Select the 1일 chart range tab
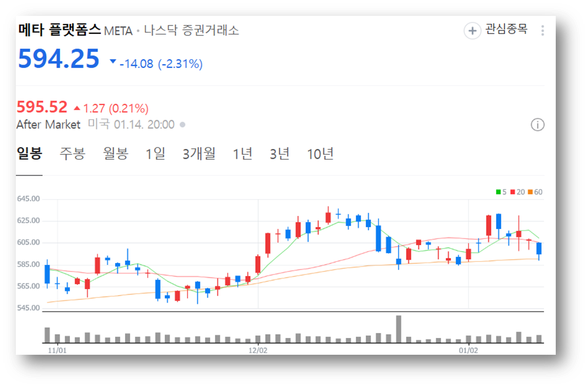588x387 pixels. [155, 153]
